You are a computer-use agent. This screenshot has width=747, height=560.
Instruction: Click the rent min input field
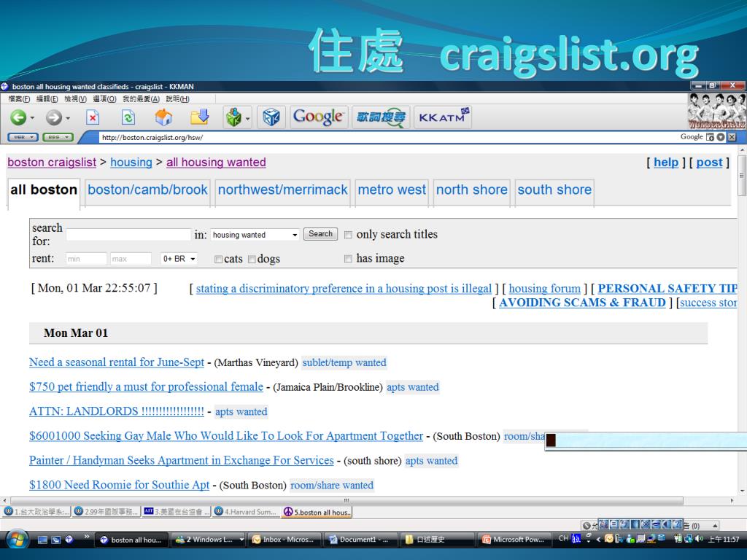pyautogui.click(x=86, y=259)
